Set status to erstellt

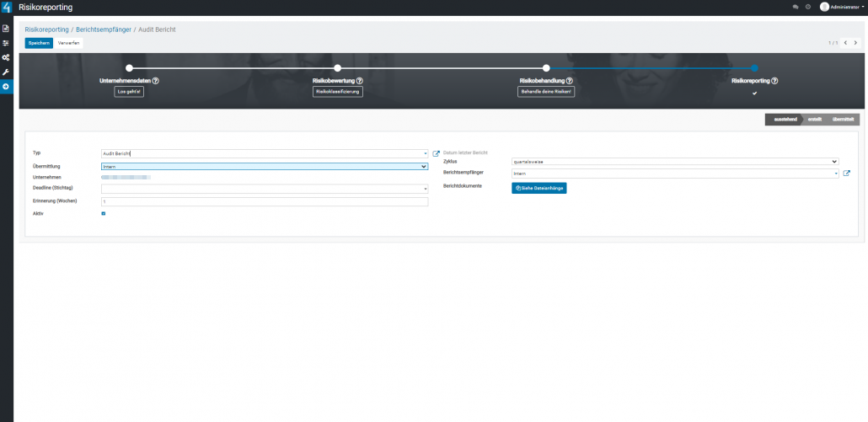(815, 120)
